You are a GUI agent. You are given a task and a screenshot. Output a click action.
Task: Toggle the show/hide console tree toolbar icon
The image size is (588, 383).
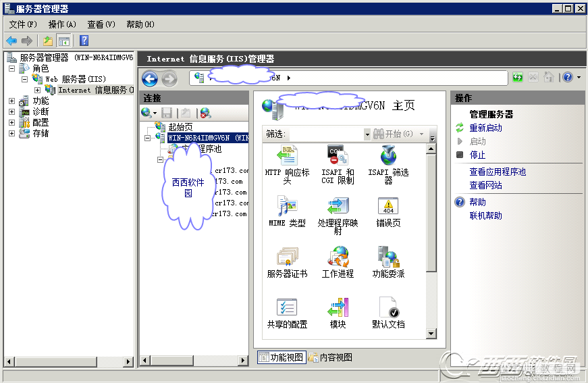click(x=63, y=41)
